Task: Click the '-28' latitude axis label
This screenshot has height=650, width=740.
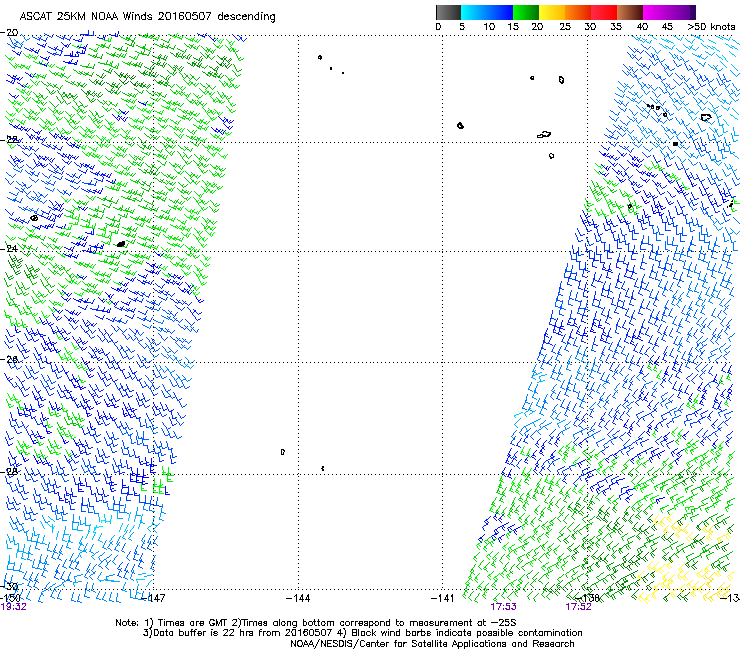Action: click(9, 471)
